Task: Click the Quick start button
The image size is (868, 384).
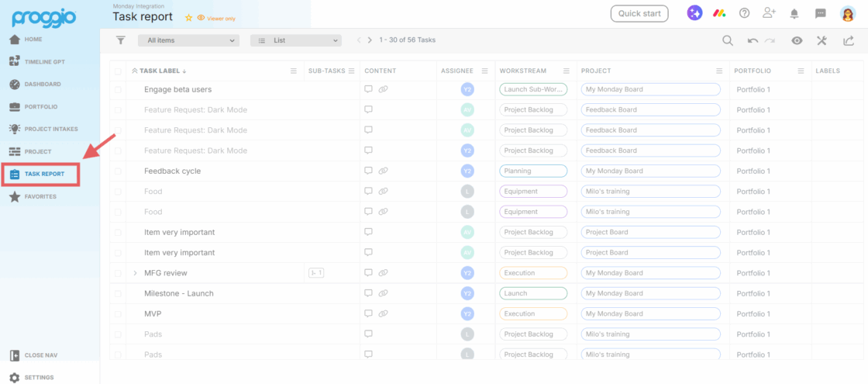Action: click(x=639, y=13)
